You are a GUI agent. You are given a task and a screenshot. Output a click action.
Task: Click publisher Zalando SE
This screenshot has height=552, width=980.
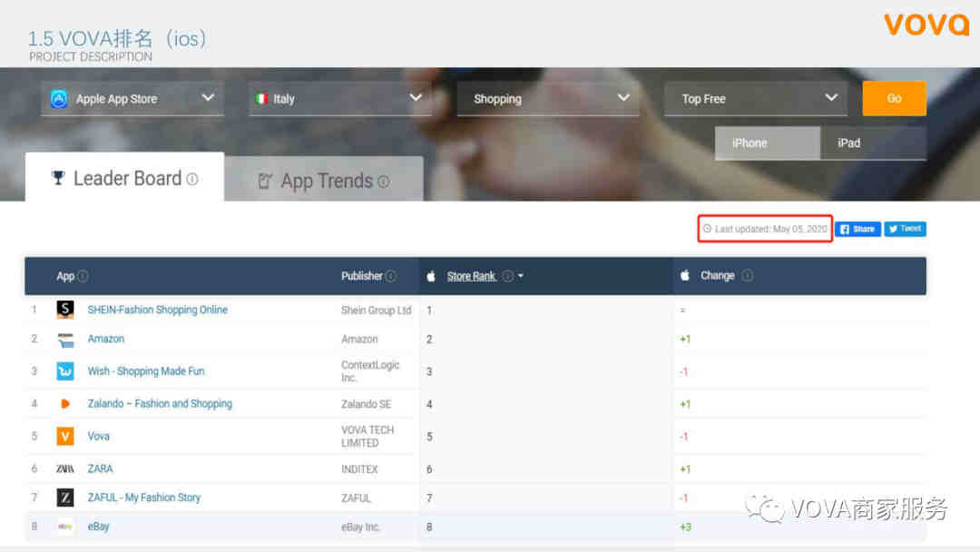(367, 404)
